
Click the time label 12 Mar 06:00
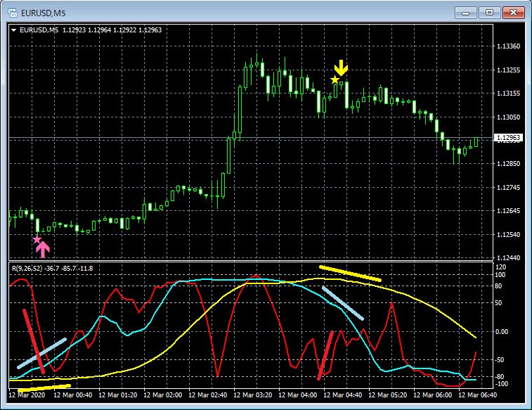tap(433, 395)
